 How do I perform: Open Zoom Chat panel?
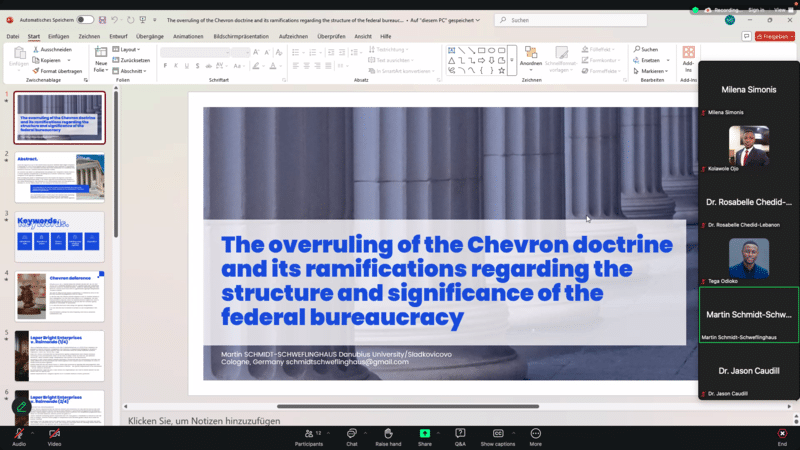(352, 436)
